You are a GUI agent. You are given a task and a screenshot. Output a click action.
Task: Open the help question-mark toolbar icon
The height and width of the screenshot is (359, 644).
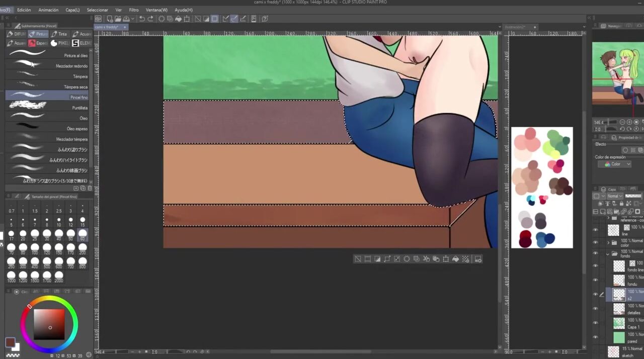(x=265, y=19)
